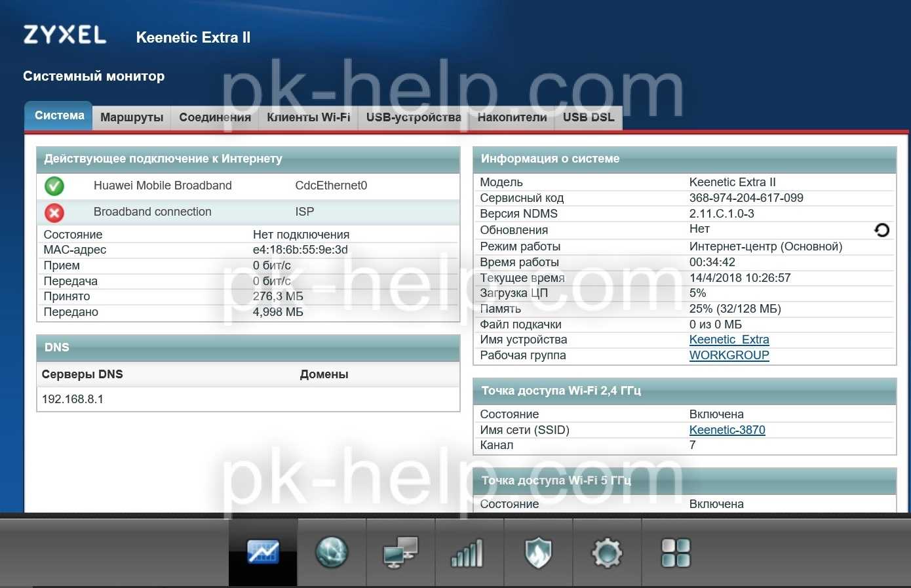Open the Home network computers icon
Screen dimensions: 911x588
pos(400,552)
